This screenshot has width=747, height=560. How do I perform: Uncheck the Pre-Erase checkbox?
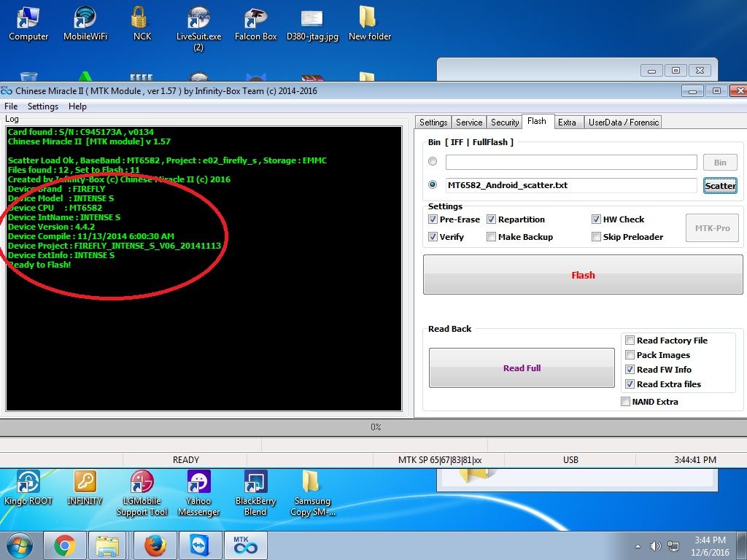pos(433,219)
